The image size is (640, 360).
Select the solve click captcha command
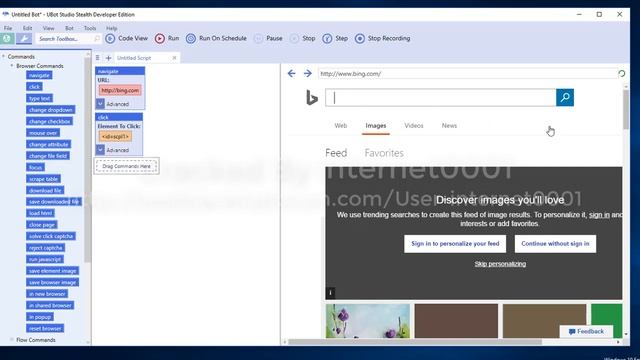51,236
